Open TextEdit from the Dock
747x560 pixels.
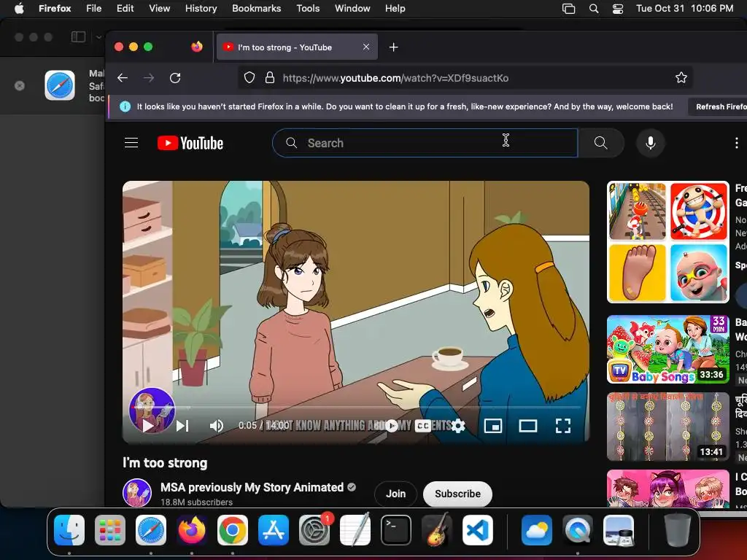click(x=355, y=530)
